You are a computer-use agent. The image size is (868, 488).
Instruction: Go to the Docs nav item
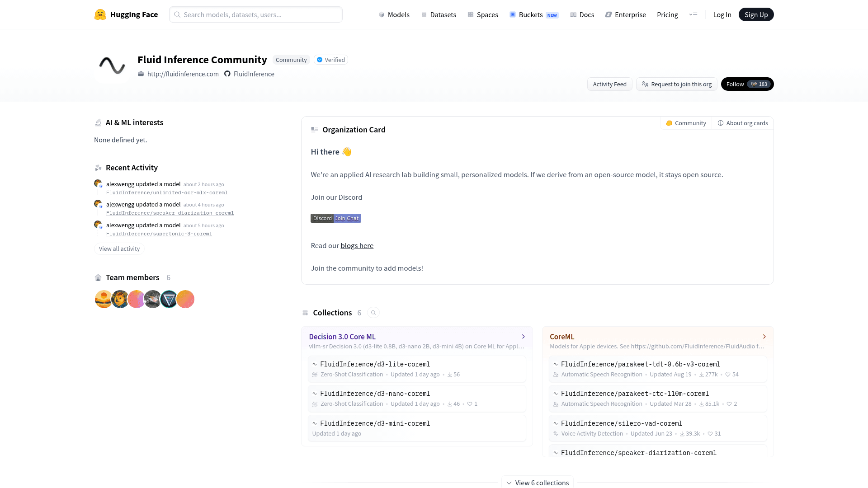(582, 14)
